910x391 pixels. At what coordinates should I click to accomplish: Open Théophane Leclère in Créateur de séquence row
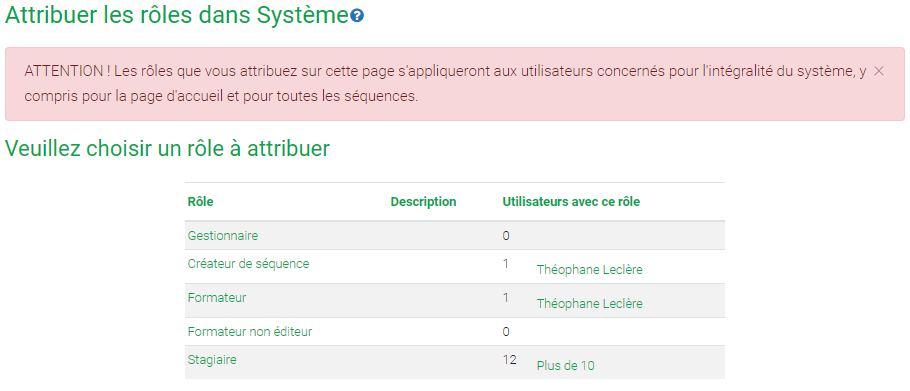[x=590, y=270]
